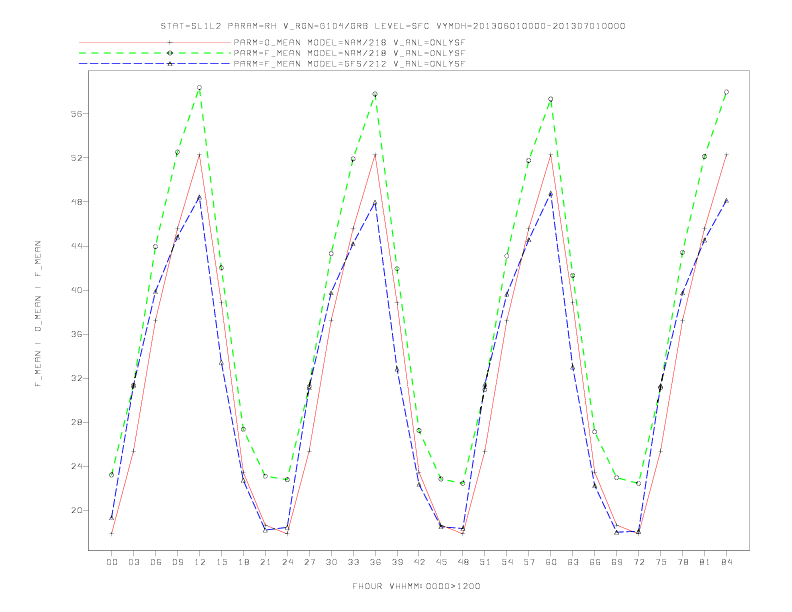Click x-axis forecast hour label 72
The height and width of the screenshot is (612, 792).
point(639,562)
